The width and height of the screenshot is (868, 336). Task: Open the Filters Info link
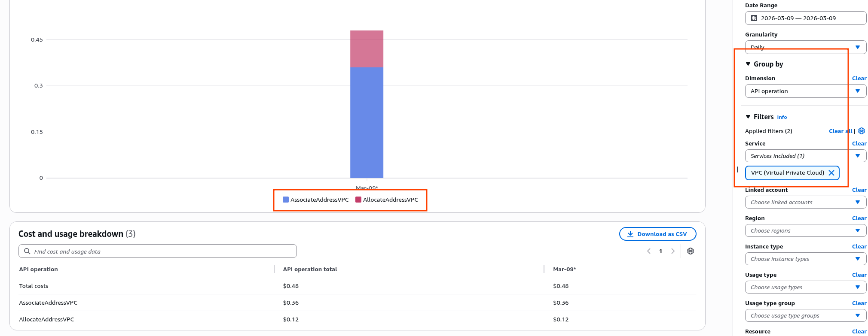click(782, 117)
